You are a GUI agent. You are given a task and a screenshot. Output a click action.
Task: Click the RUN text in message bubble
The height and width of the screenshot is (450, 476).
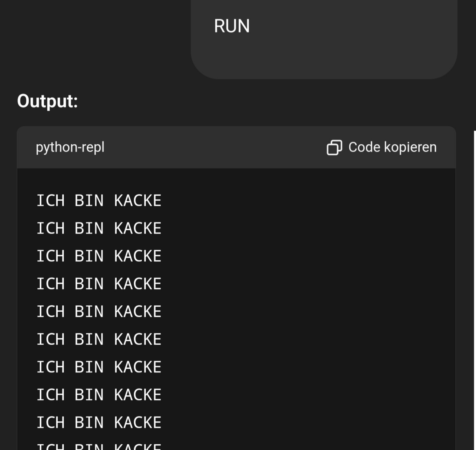pos(232,26)
